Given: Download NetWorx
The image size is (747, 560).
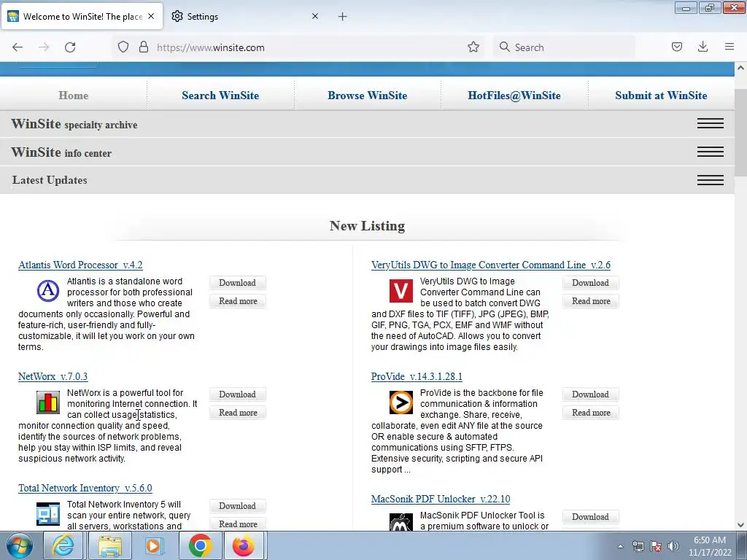Looking at the screenshot, I should coord(237,394).
